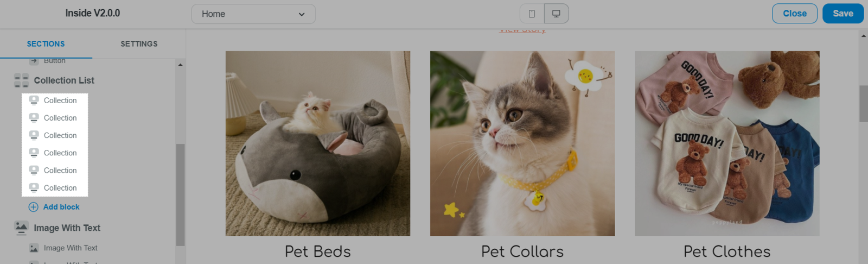Viewport: 868px width, 264px height.
Task: Switch to desktop preview icon
Action: click(556, 14)
